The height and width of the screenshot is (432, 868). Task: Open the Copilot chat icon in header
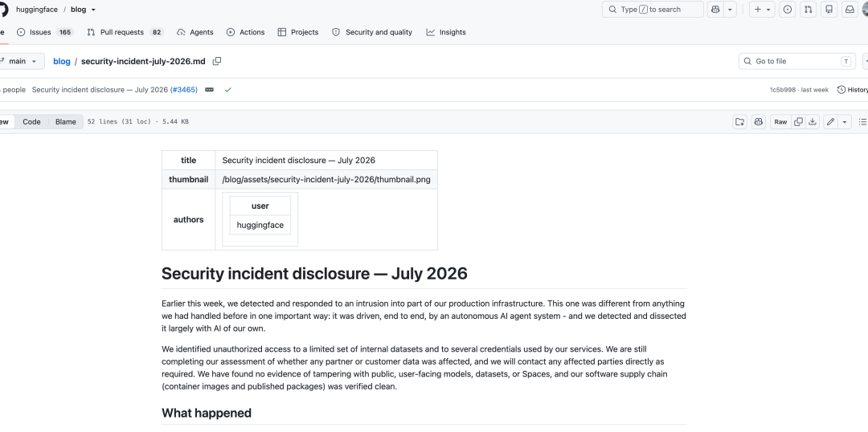coord(716,10)
